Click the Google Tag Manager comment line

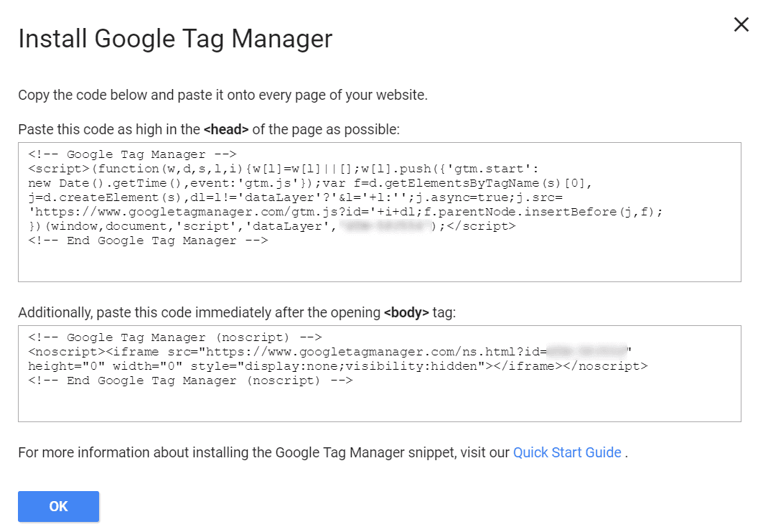128,154
